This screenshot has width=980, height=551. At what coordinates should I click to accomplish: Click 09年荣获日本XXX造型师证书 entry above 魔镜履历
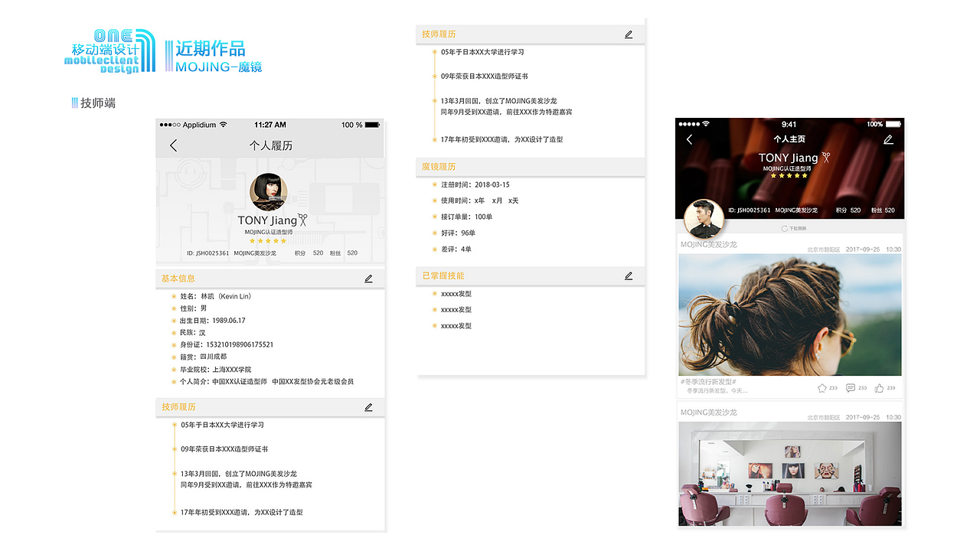coord(485,77)
